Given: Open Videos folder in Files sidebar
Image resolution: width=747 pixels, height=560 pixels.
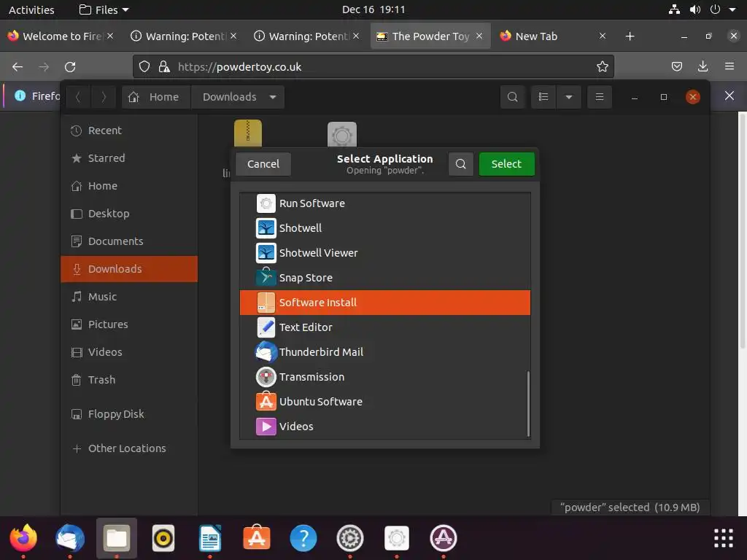Looking at the screenshot, I should [x=129, y=352].
